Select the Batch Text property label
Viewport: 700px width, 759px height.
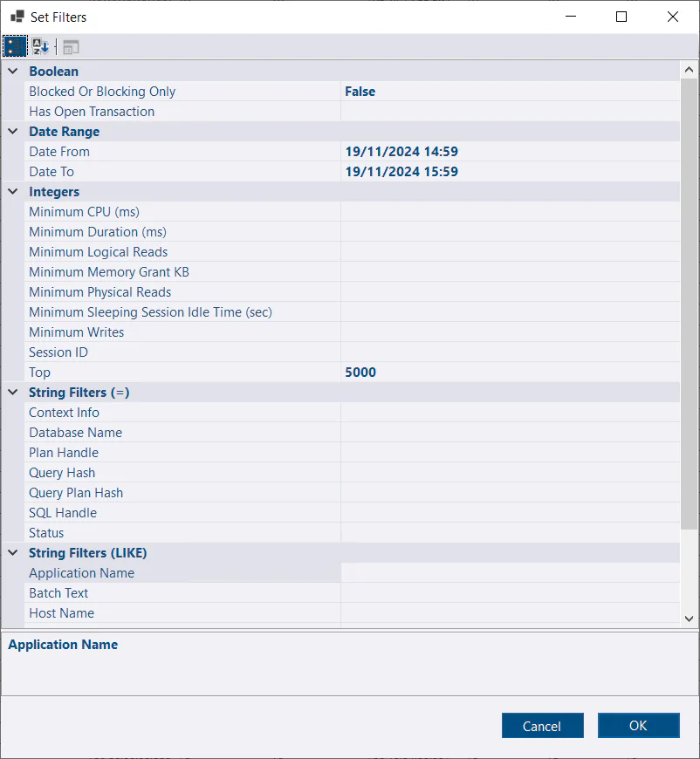pos(58,593)
